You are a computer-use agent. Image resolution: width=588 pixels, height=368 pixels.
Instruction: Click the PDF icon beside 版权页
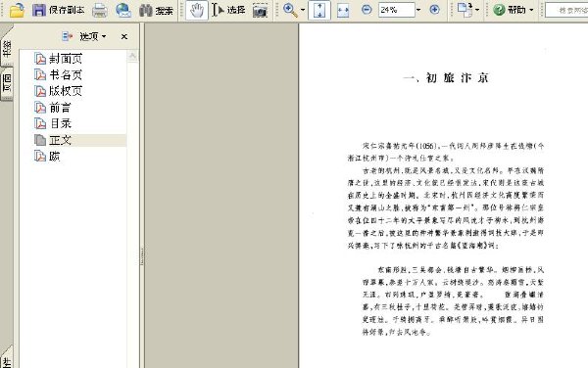(40, 91)
